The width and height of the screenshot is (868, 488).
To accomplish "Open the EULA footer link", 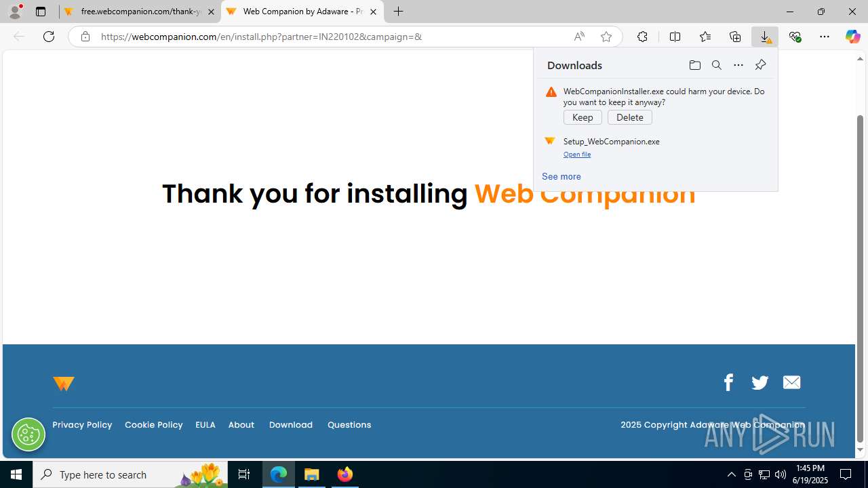I will coord(205,425).
